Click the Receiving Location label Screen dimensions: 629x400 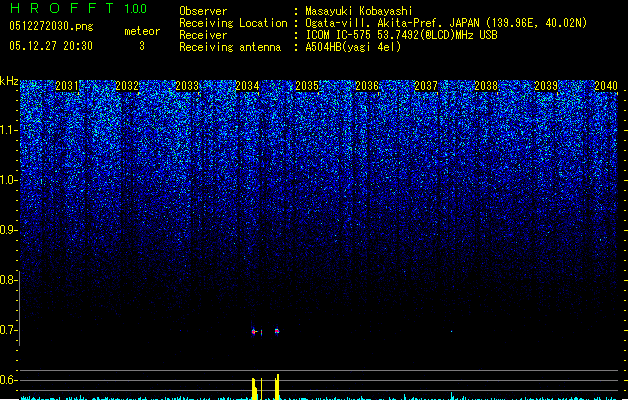pyautogui.click(x=233, y=23)
